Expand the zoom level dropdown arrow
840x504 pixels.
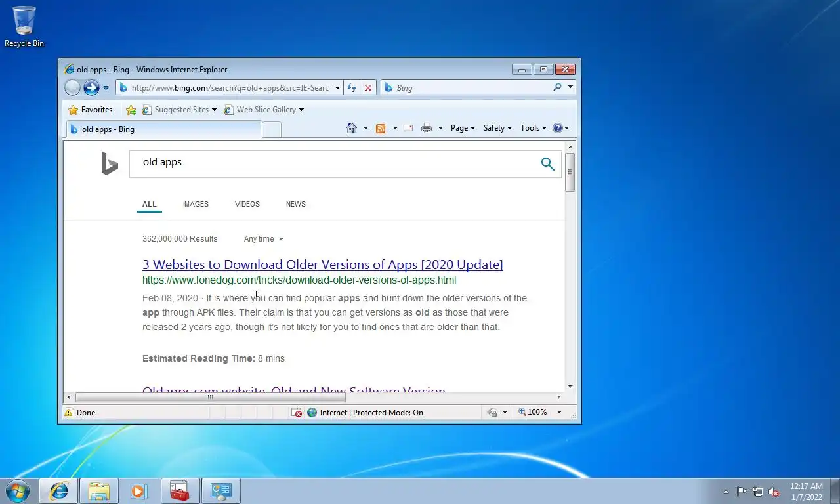click(559, 412)
